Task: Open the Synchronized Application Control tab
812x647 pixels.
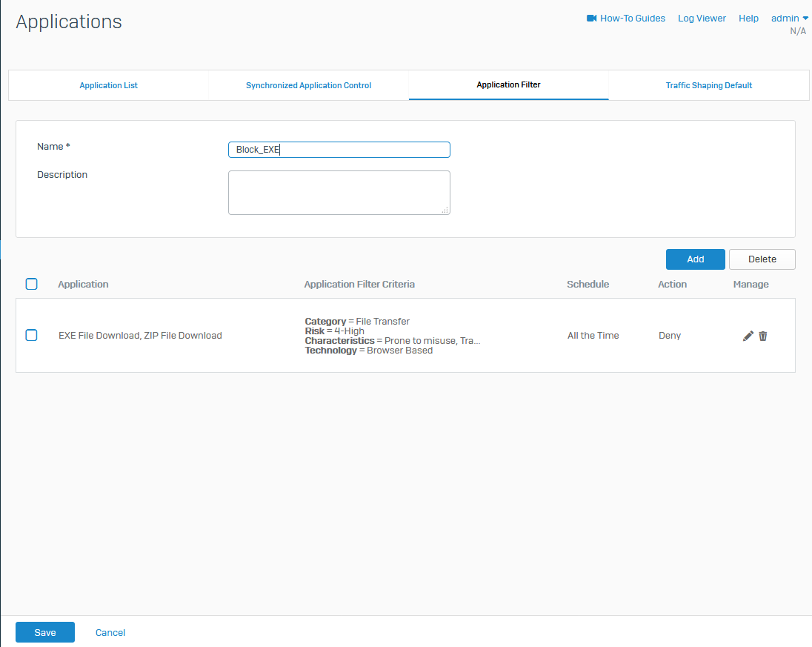Action: click(x=308, y=85)
